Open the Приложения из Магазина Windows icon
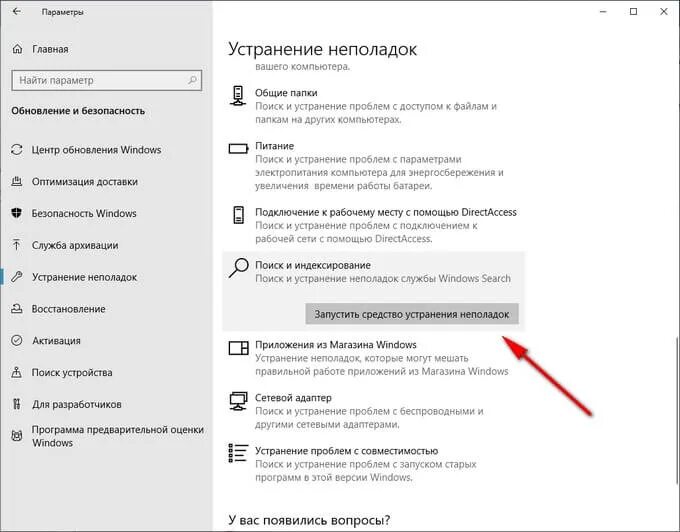Image resolution: width=680 pixels, height=532 pixels. 239,348
